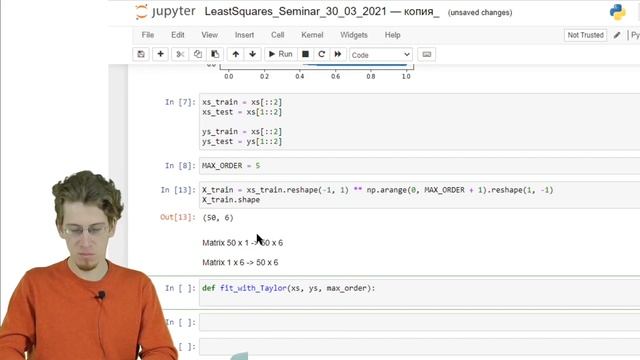Click the pencil edit icon near Not Trusted
Image resolution: width=640 pixels, height=360 pixels.
tap(617, 35)
